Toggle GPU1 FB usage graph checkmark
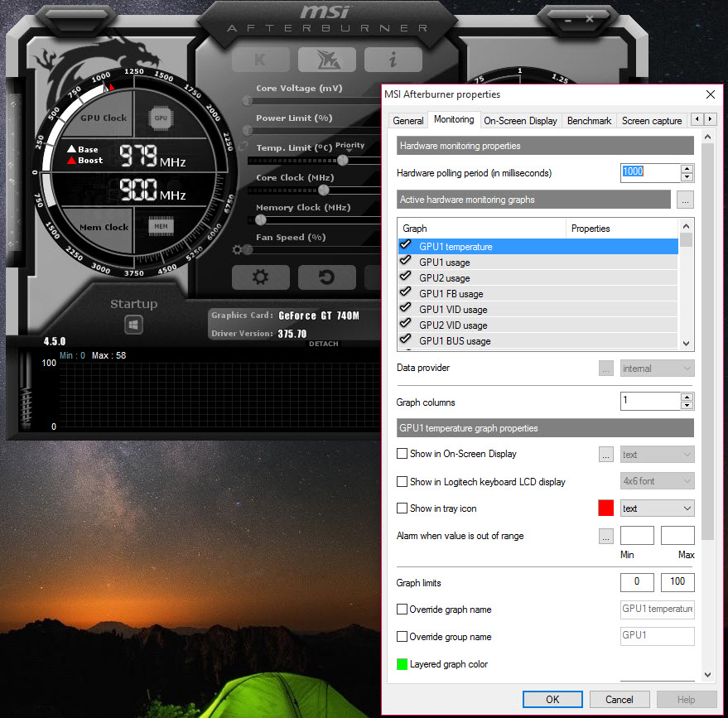Image resolution: width=728 pixels, height=718 pixels. pos(406,292)
